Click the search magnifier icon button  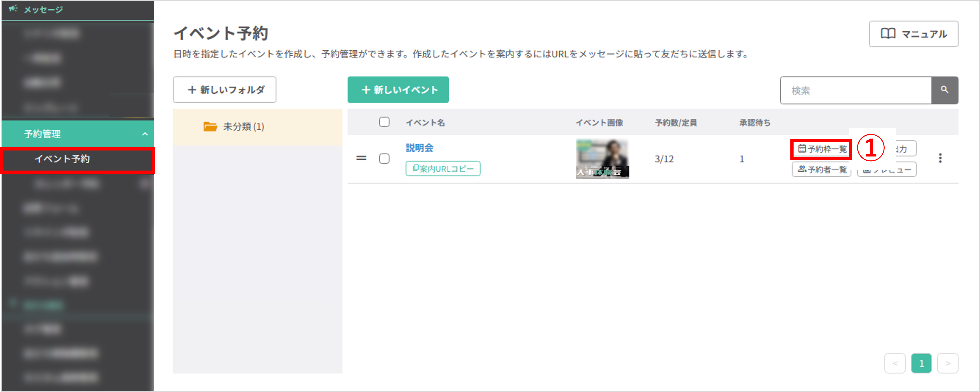point(944,90)
